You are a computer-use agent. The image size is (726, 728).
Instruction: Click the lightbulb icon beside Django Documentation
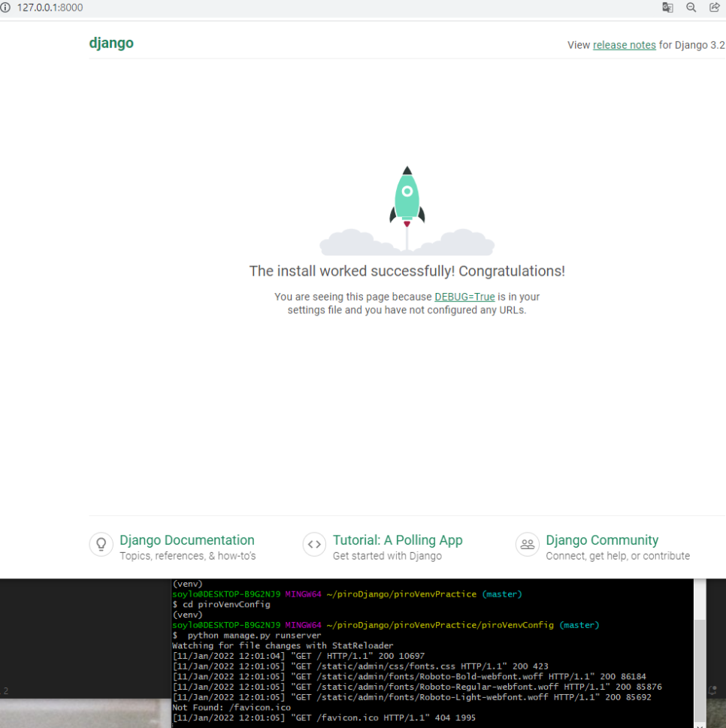(101, 545)
